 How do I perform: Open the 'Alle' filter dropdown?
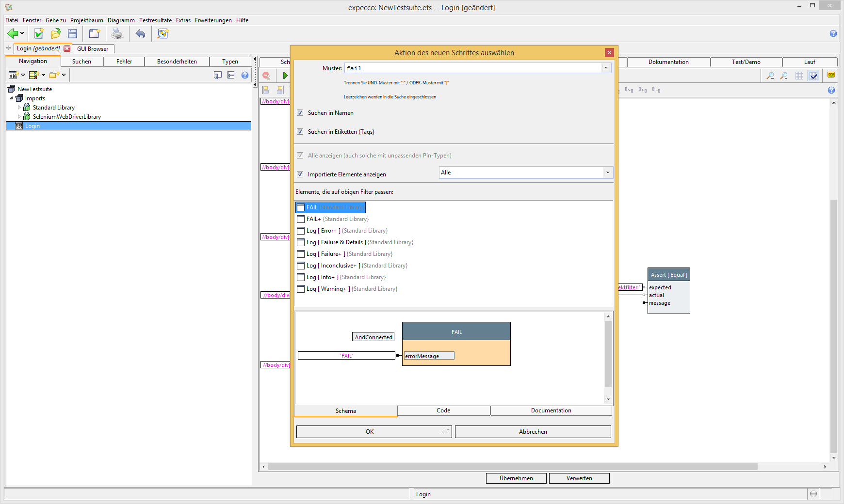(608, 173)
